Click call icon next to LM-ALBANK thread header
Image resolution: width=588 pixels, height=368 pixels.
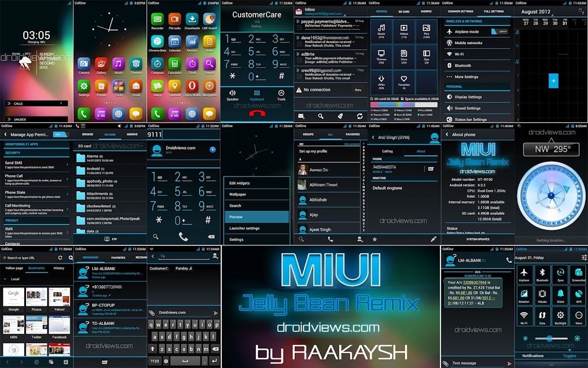[x=509, y=260]
